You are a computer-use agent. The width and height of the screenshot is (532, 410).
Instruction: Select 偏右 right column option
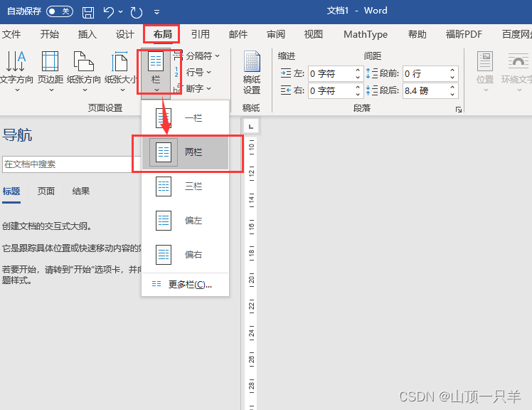185,254
